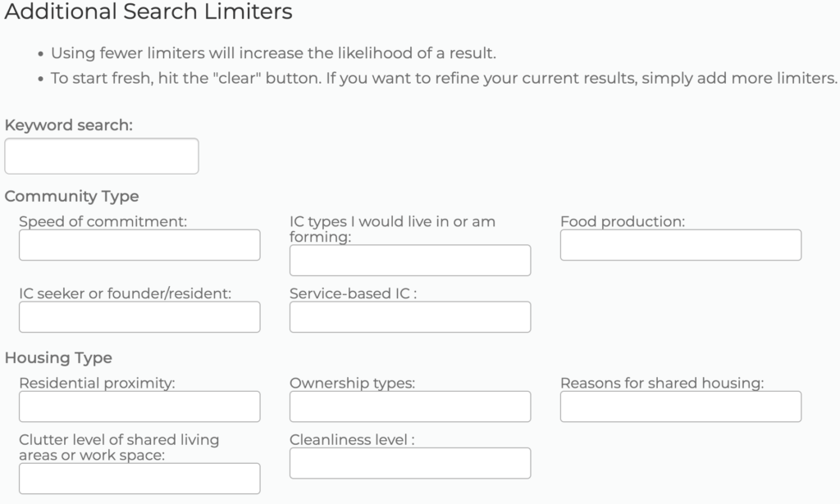
Task: Click the "Ownership types:" label text
Action: (352, 383)
